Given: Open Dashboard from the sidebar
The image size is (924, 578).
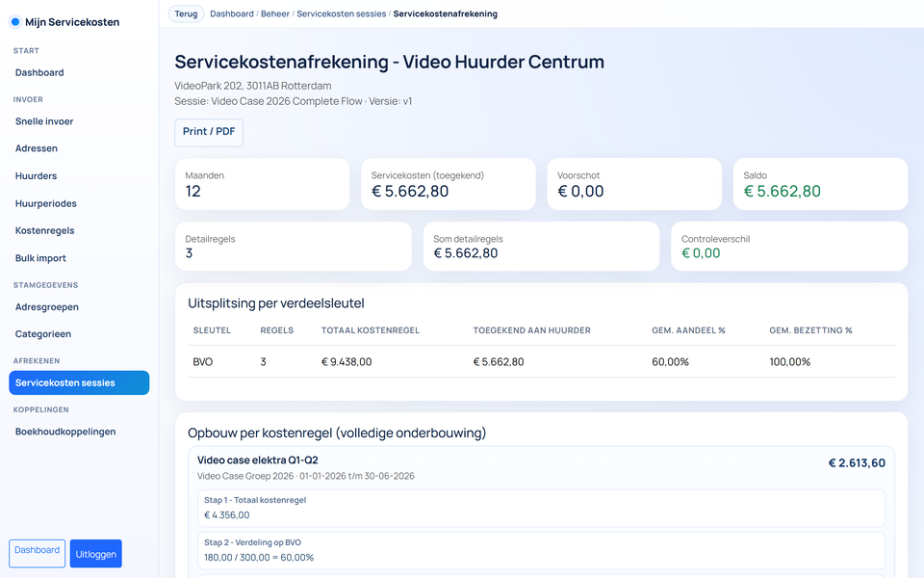Looking at the screenshot, I should [39, 72].
